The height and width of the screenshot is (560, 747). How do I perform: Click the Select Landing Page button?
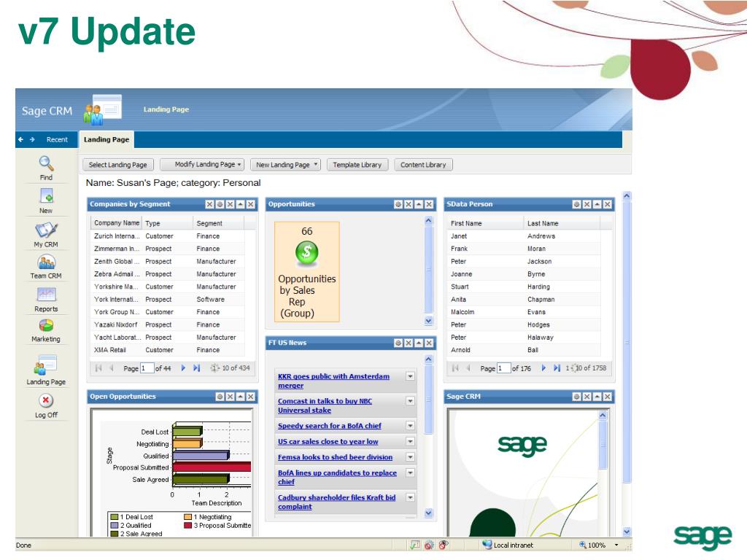pyautogui.click(x=118, y=165)
